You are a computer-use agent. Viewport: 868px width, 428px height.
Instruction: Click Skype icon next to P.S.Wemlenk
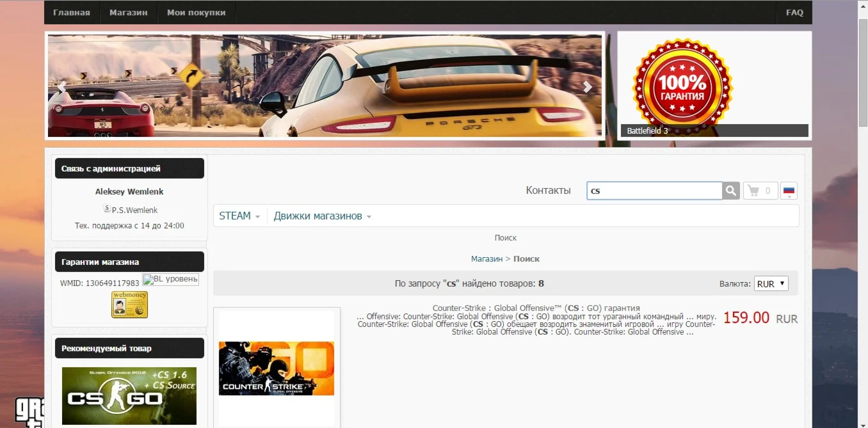(107, 208)
